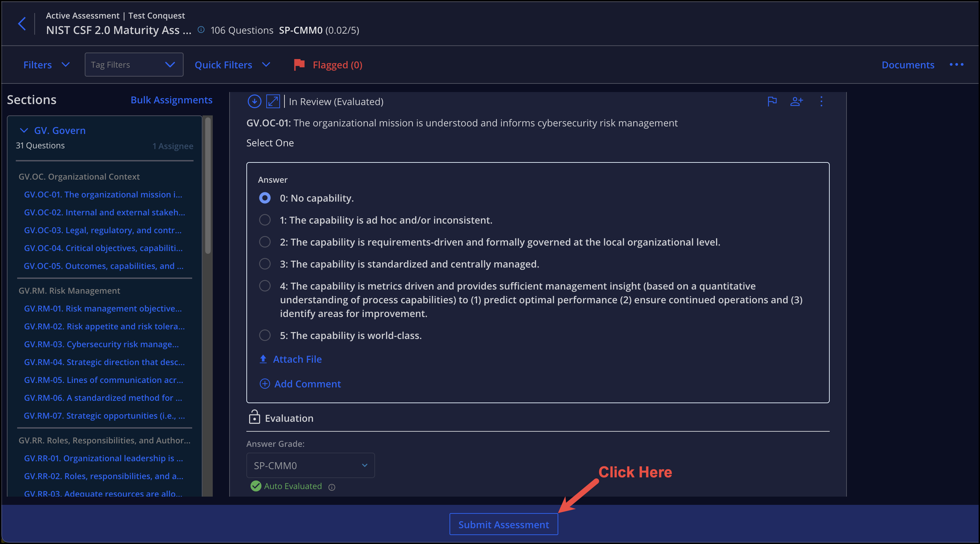Collapse the GV. Govern section
The height and width of the screenshot is (544, 980).
[24, 131]
